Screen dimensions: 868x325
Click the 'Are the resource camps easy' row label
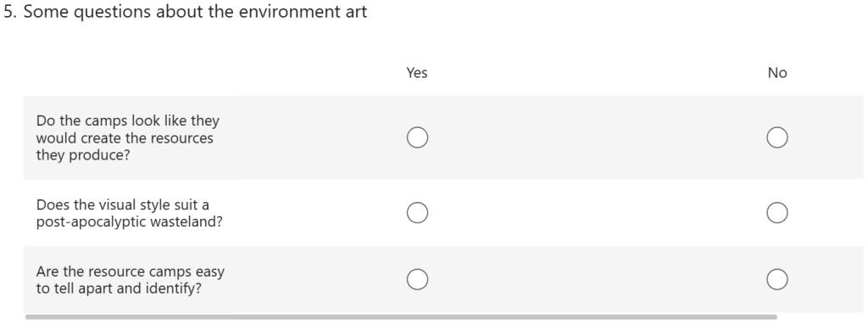(130, 279)
